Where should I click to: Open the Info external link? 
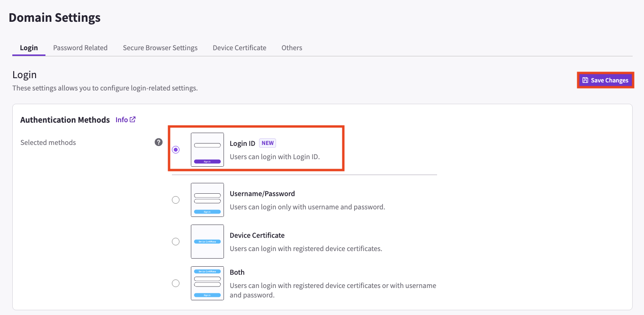pos(125,120)
